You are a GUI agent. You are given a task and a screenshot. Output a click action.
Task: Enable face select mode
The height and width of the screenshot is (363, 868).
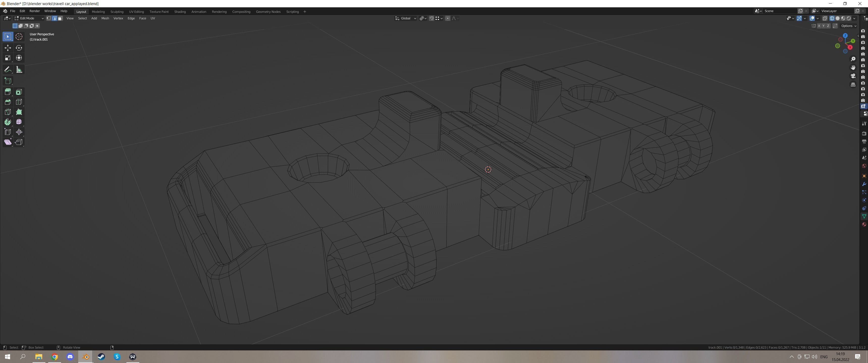tap(60, 18)
